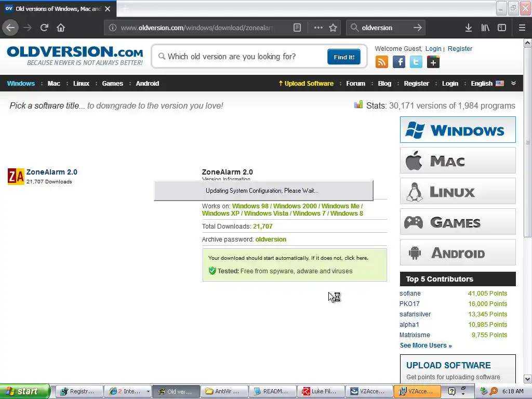
Task: Open the Linux navigation menu item
Action: 81,84
